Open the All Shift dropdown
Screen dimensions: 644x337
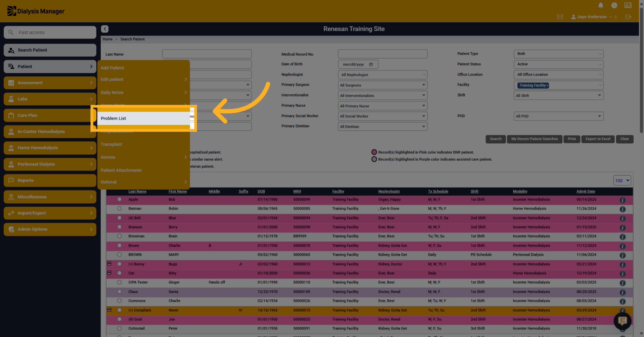(x=558, y=95)
